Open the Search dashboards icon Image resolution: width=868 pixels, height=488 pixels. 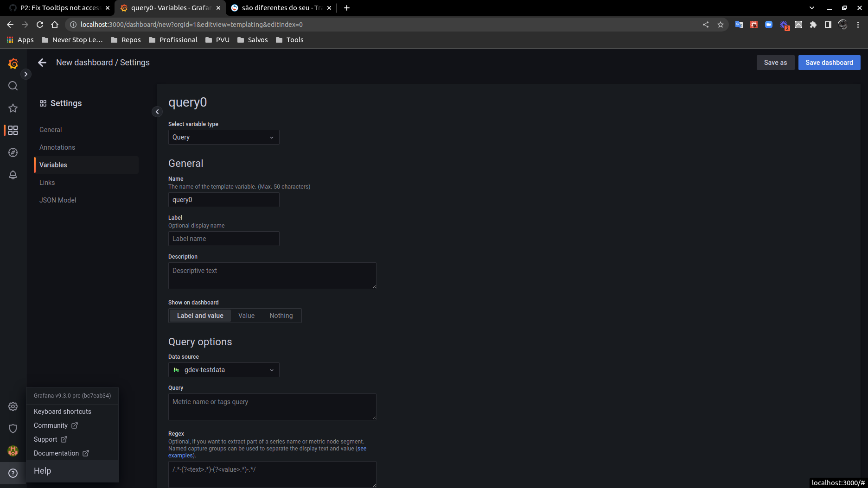[13, 86]
